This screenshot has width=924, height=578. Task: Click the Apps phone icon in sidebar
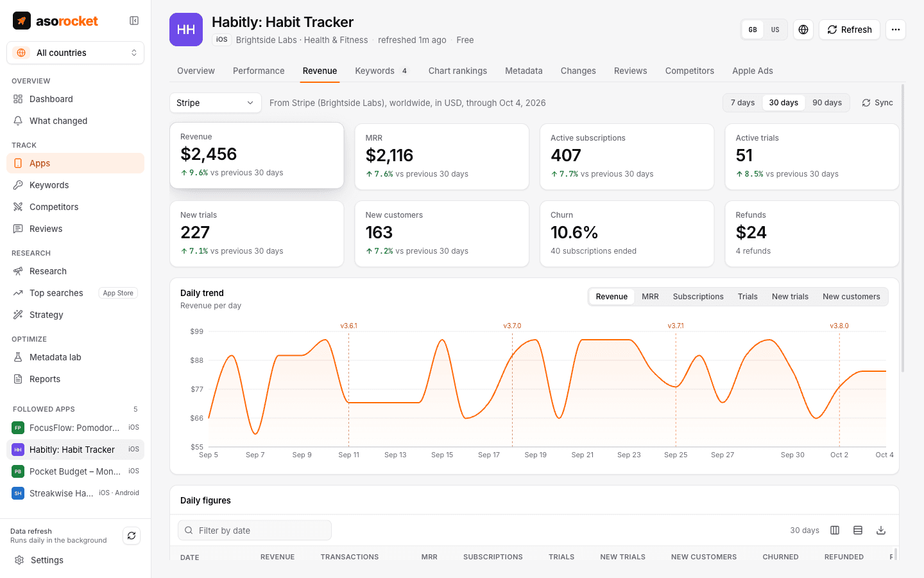[x=18, y=163]
